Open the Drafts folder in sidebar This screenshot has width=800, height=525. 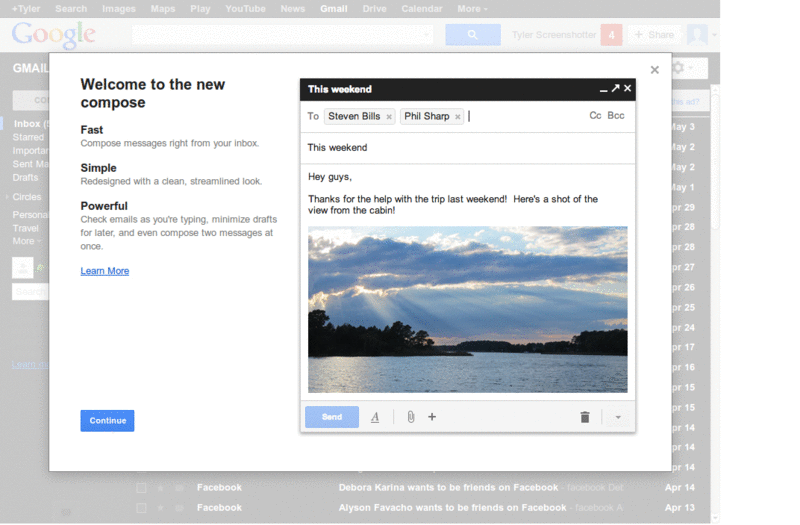[x=25, y=178]
